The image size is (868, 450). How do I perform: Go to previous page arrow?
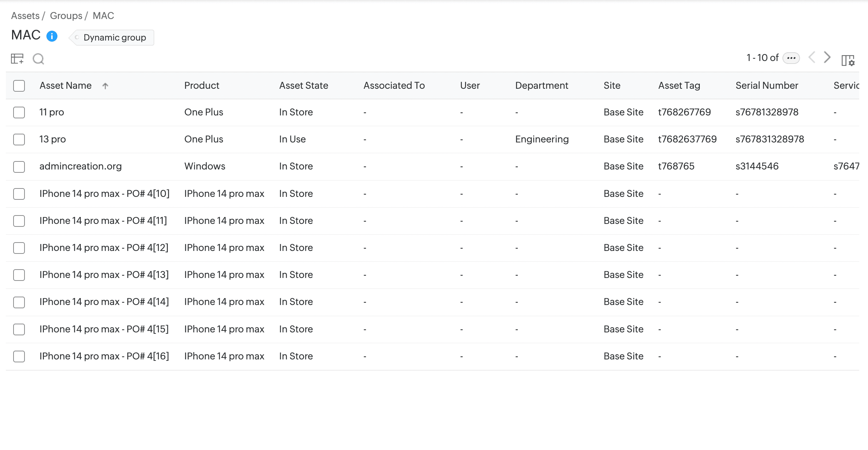pos(812,57)
